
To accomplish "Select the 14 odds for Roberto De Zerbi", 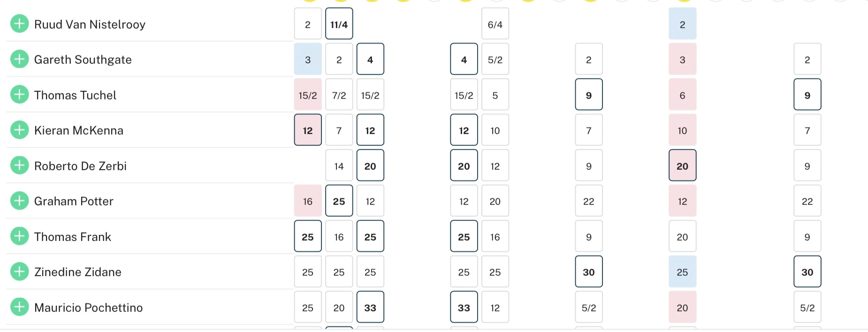I will (x=339, y=166).
